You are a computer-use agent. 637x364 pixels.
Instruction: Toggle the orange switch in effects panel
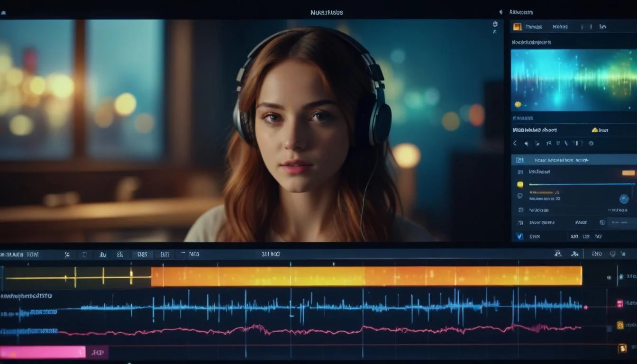628,173
